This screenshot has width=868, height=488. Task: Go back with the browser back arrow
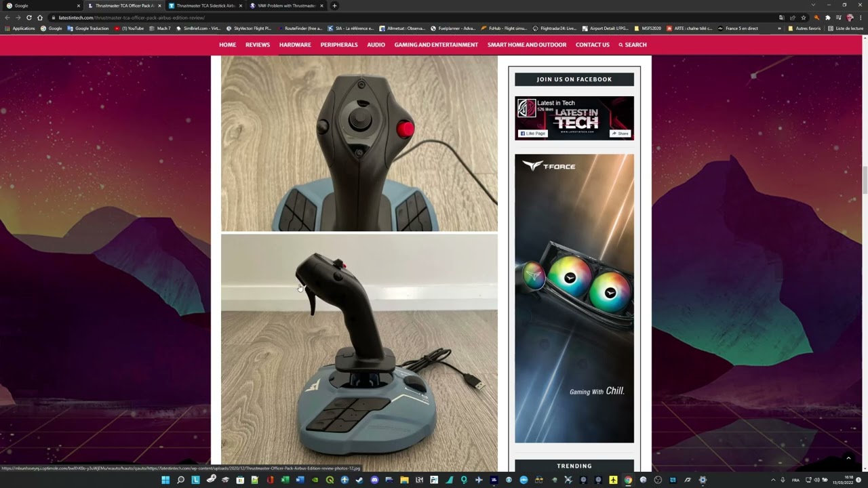click(7, 18)
